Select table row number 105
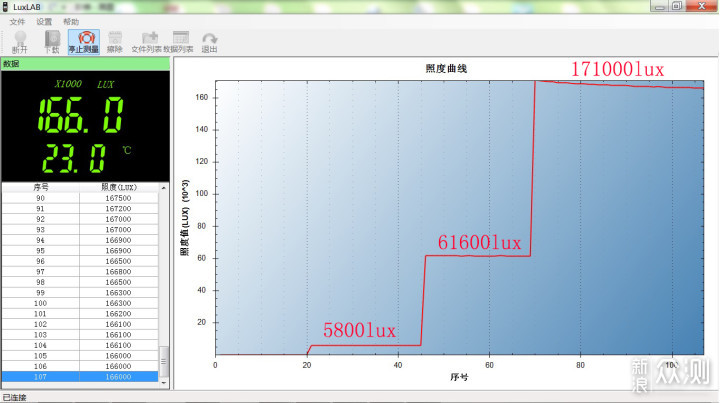The image size is (720, 403). 80,356
